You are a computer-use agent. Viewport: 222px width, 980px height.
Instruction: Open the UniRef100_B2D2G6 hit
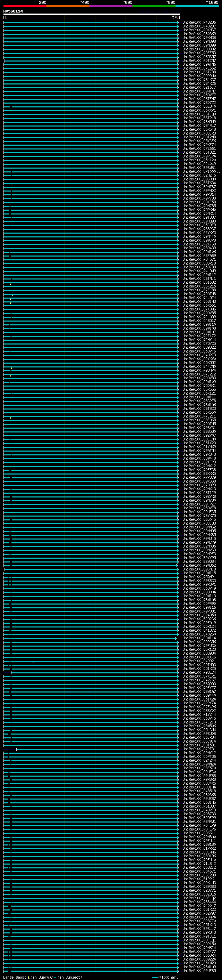199,619
